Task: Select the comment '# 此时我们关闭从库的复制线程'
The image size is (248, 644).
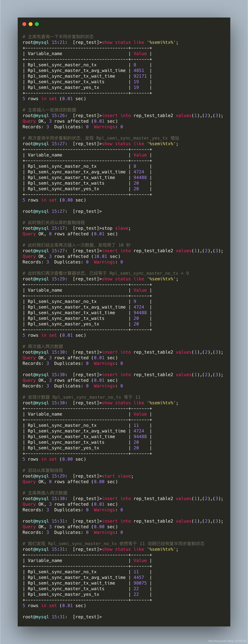Action: pos(54,222)
